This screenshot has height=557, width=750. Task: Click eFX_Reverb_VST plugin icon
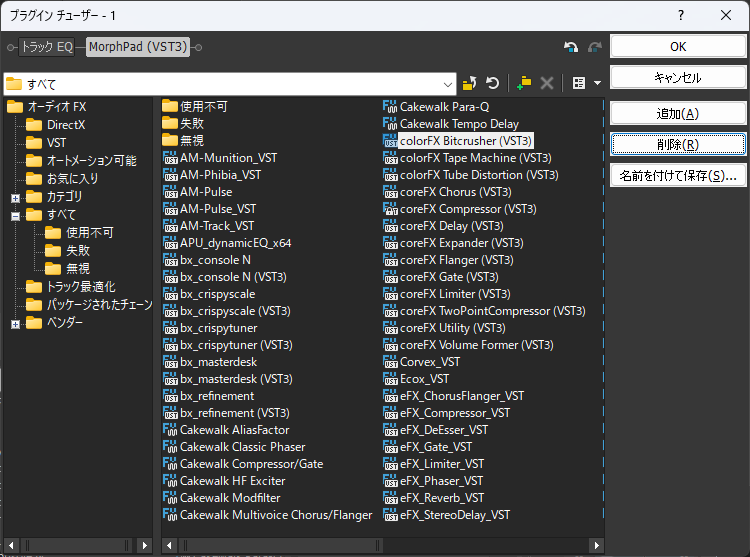(x=390, y=498)
